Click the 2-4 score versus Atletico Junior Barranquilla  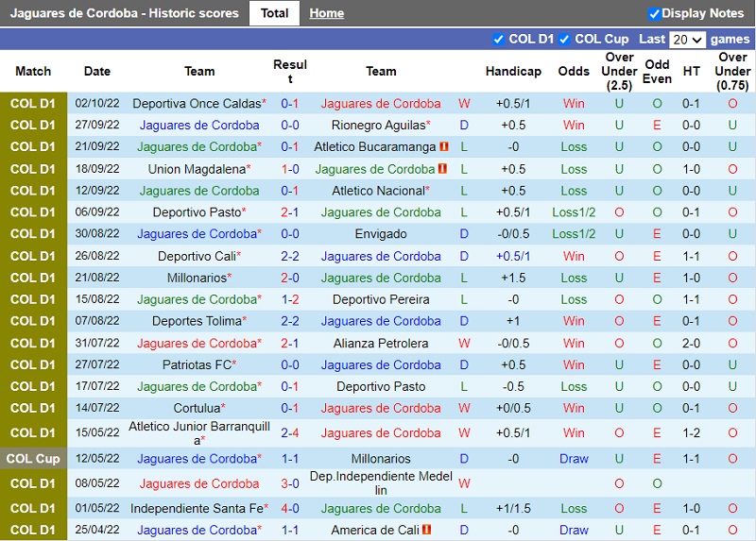[290, 432]
